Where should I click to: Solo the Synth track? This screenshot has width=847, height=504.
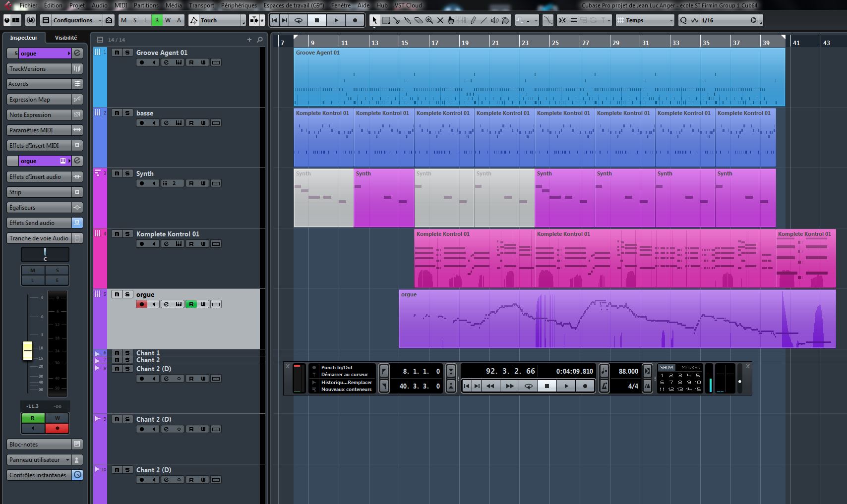[127, 173]
